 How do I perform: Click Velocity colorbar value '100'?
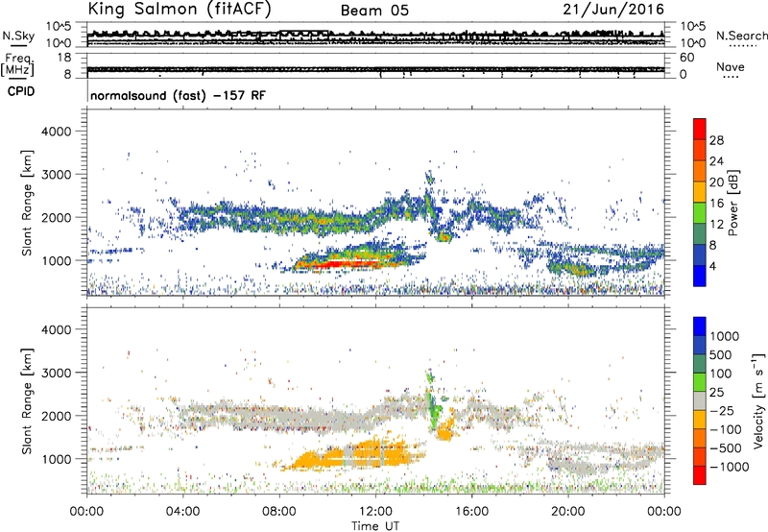tap(721, 374)
